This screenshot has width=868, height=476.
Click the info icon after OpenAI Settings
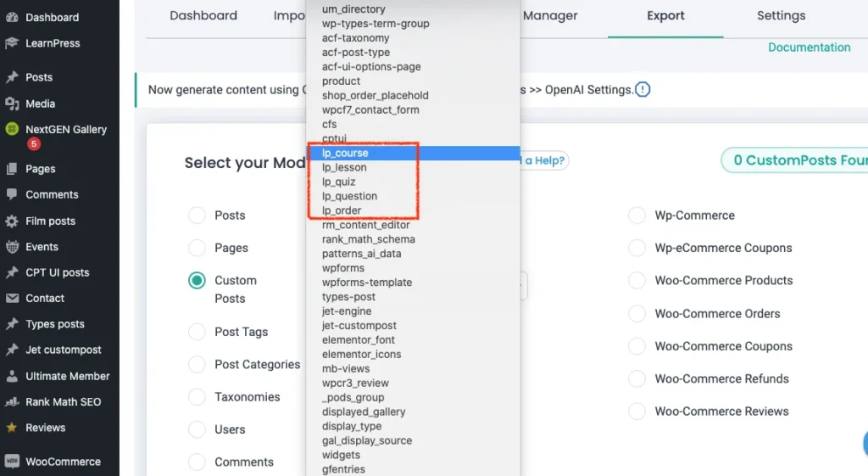tap(643, 89)
